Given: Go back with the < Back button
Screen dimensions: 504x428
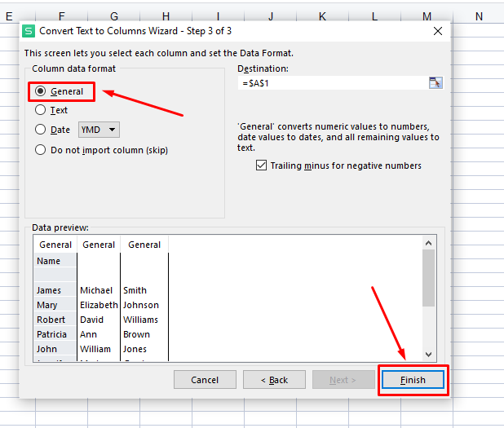Looking at the screenshot, I should tap(274, 380).
